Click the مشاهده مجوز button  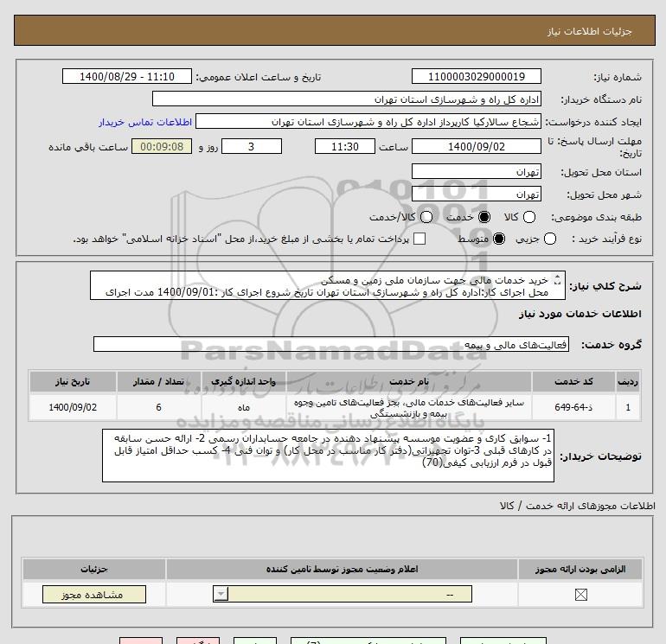(94, 595)
